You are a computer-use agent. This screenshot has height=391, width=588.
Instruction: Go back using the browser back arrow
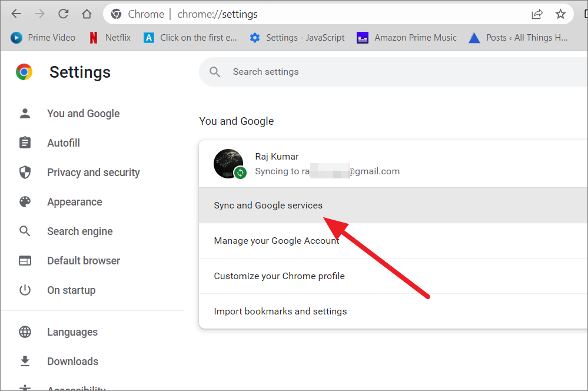pos(16,14)
